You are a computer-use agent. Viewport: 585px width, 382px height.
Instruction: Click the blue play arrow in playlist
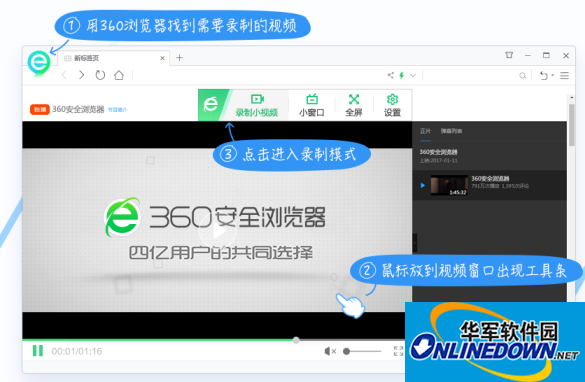423,185
